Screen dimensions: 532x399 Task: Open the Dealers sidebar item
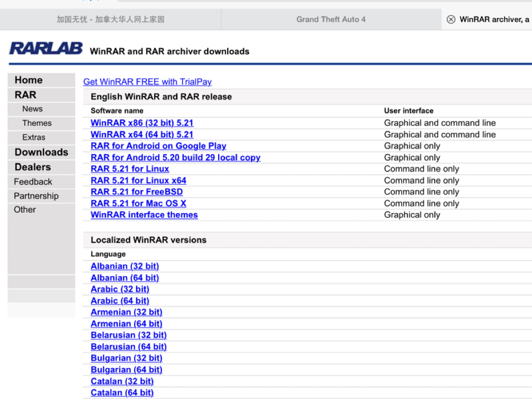(x=41, y=168)
